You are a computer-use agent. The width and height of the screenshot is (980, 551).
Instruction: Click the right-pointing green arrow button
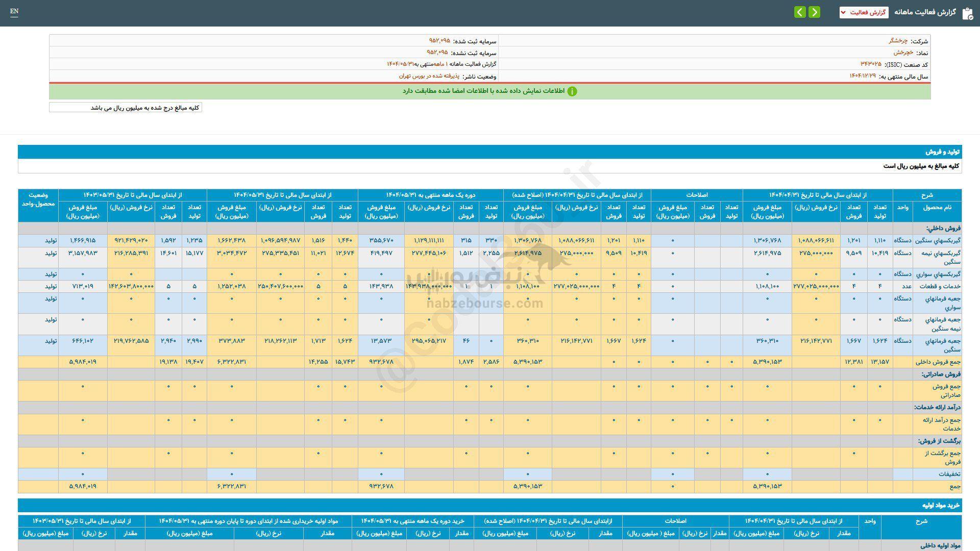tap(815, 12)
